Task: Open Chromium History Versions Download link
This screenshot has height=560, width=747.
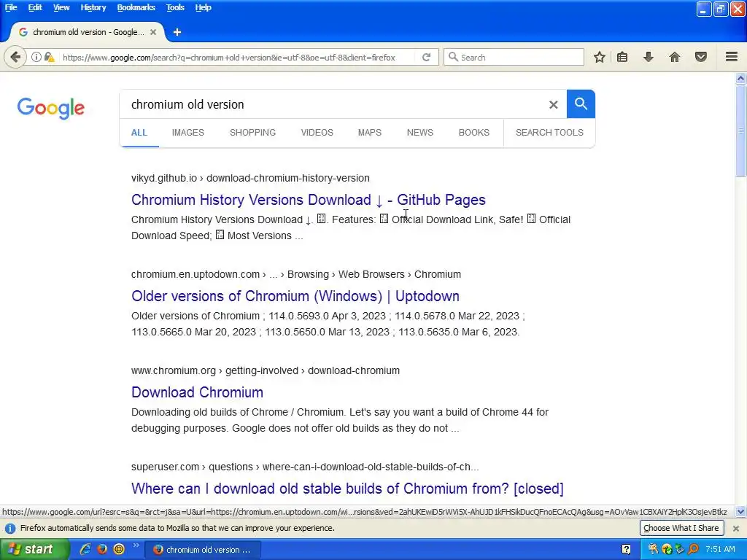Action: [x=309, y=200]
